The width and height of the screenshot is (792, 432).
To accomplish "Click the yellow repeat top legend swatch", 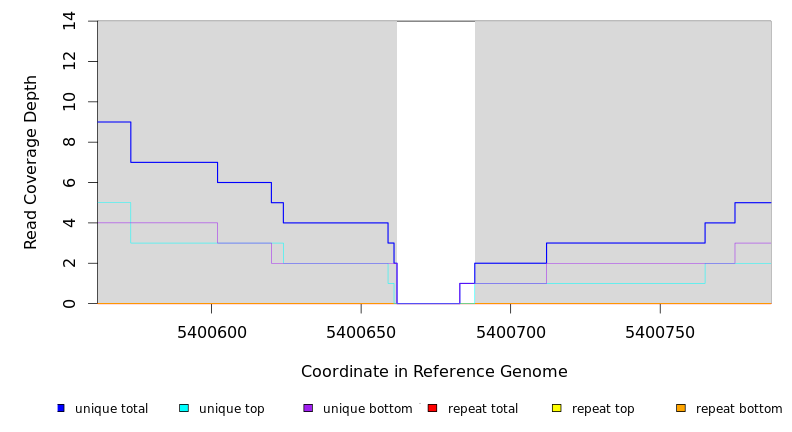I will click(x=557, y=408).
